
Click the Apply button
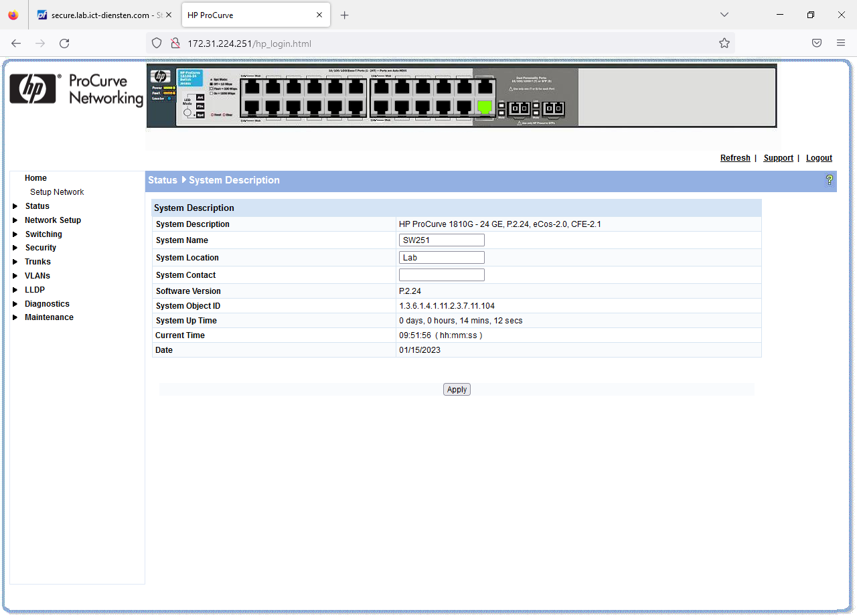click(x=457, y=390)
